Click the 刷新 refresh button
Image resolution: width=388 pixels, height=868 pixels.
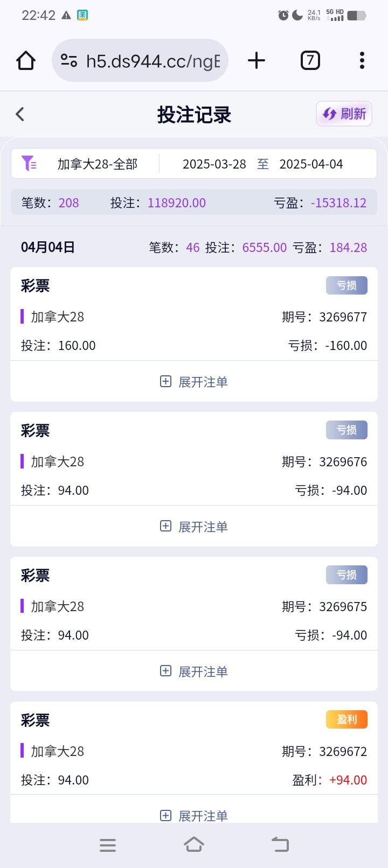(x=344, y=114)
